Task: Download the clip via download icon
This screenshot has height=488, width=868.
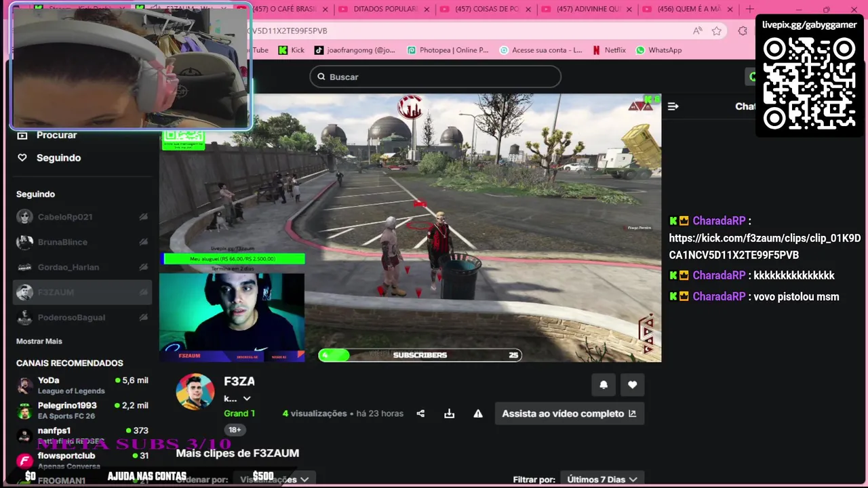Action: point(449,413)
